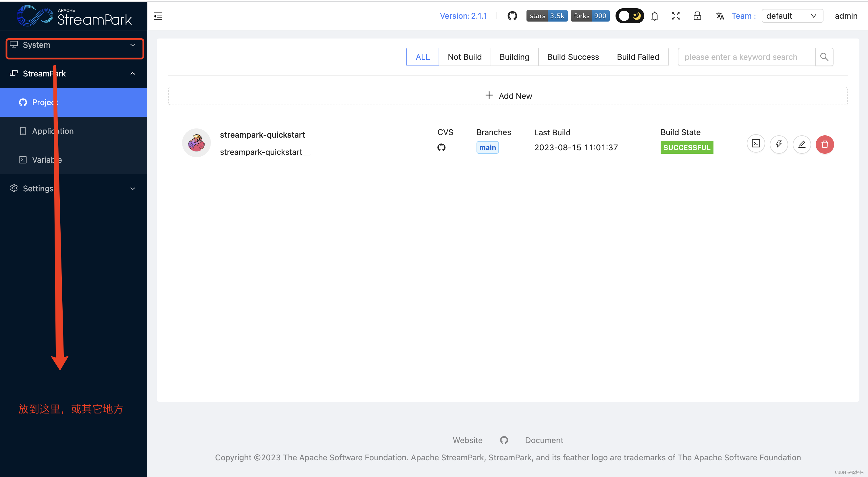Viewport: 868px width, 477px height.
Task: Expand the Settings menu
Action: pos(73,189)
